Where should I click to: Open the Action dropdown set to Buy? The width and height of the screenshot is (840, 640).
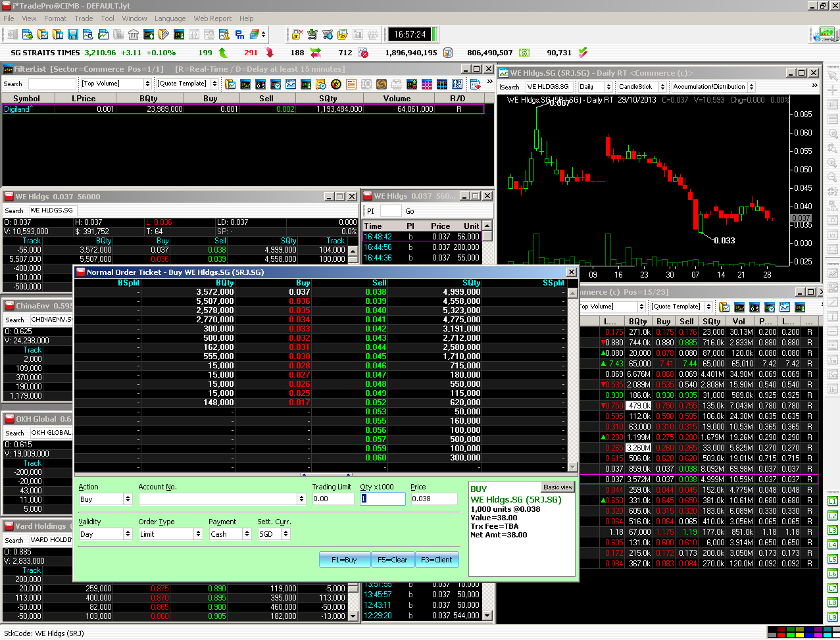(x=128, y=499)
